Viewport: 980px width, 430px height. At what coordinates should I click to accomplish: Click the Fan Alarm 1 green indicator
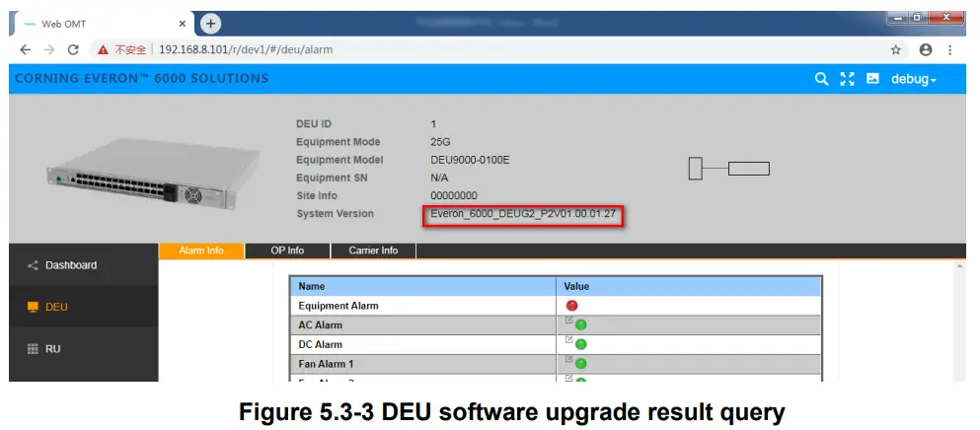[x=580, y=364]
